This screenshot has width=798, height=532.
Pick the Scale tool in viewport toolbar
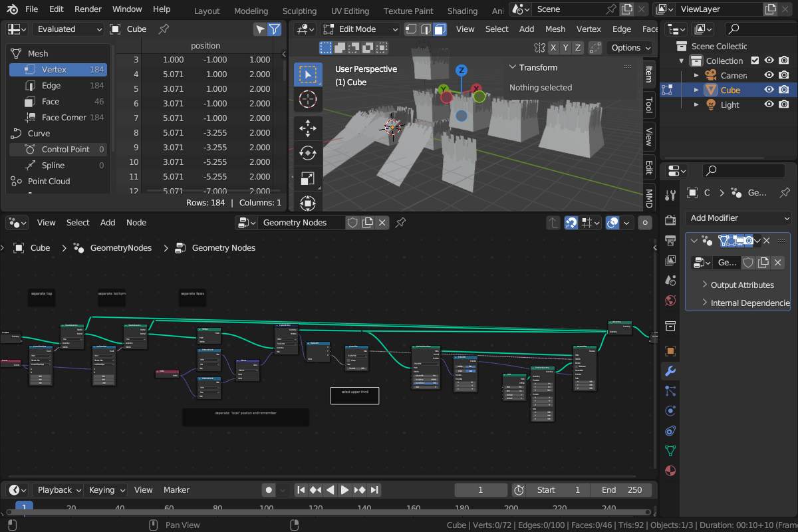pos(308,178)
